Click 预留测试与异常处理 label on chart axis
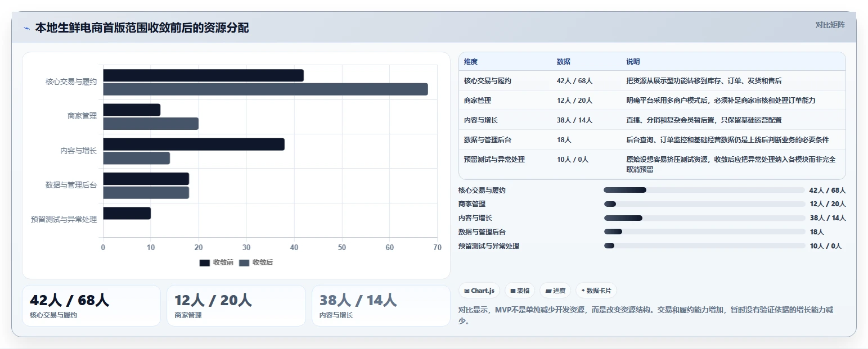Viewport: 868px width, 349px height. 64,220
